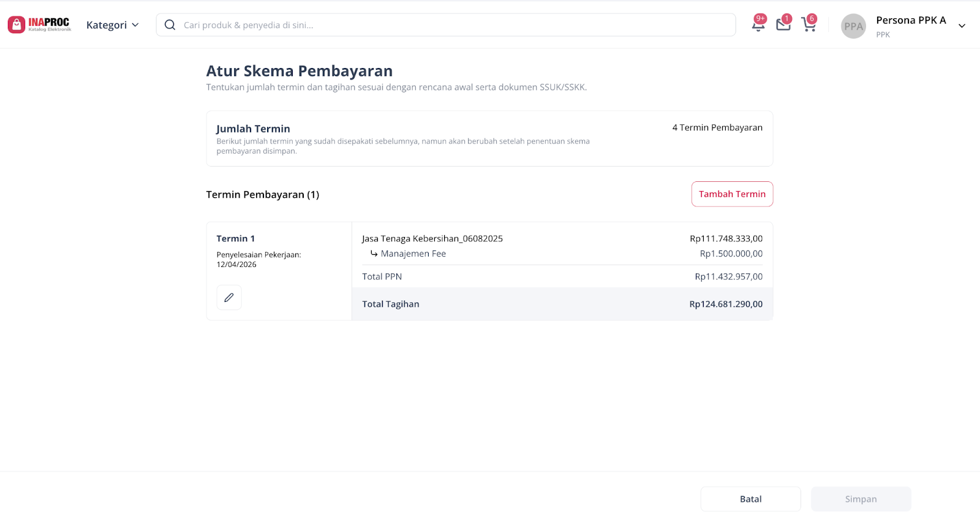Click the PPA profile avatar
This screenshot has width=980, height=523.
[853, 26]
